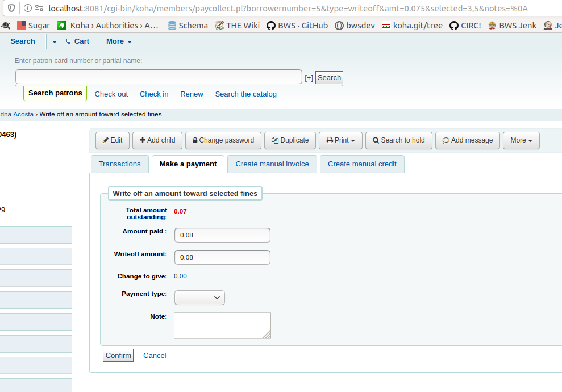
Task: Open Change password with lock icon
Action: pos(223,140)
